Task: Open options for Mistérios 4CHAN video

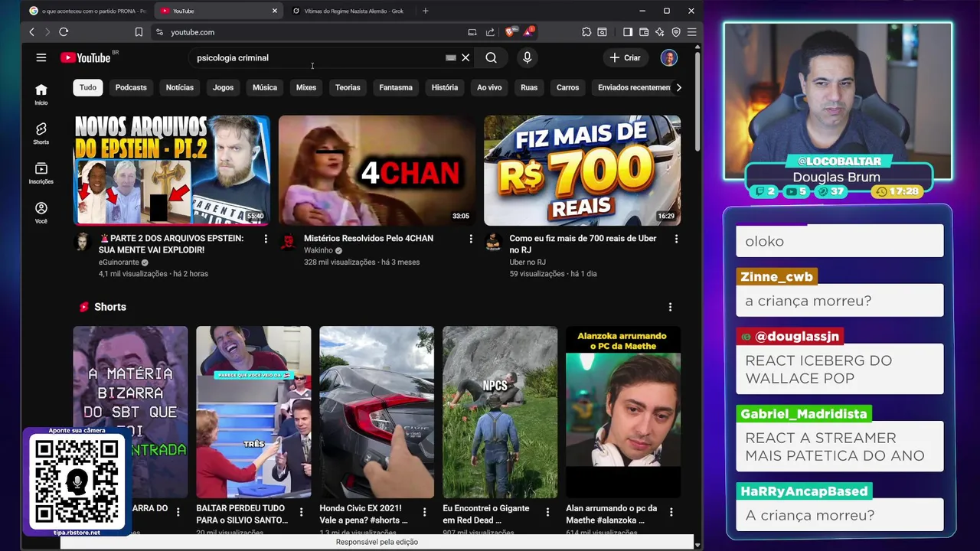Action: (471, 239)
